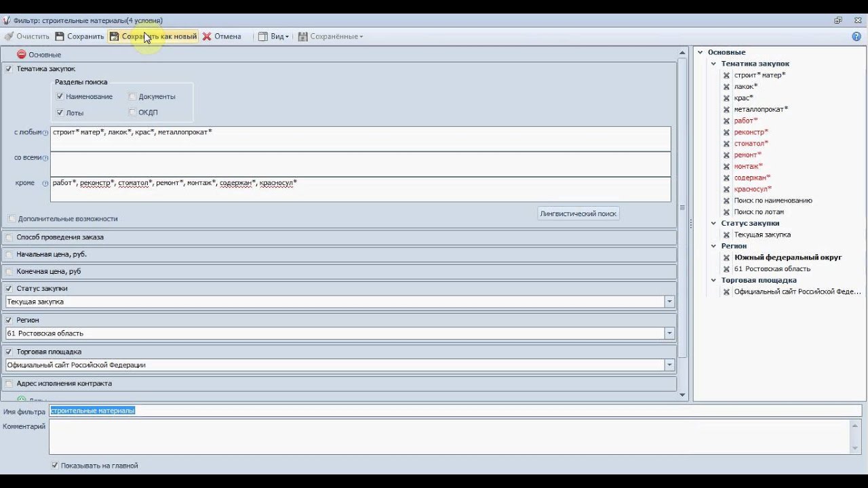Enable Способ проведения заказа checkbox
Image resolution: width=868 pixels, height=488 pixels.
tap(9, 237)
